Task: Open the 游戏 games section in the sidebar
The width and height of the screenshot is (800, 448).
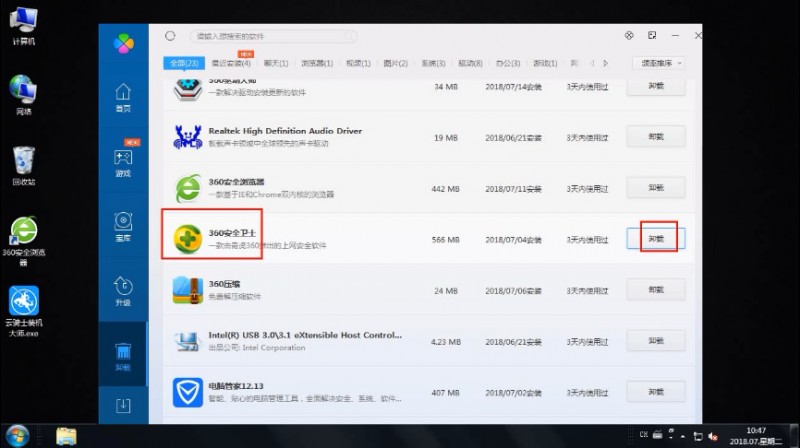Action: click(123, 163)
